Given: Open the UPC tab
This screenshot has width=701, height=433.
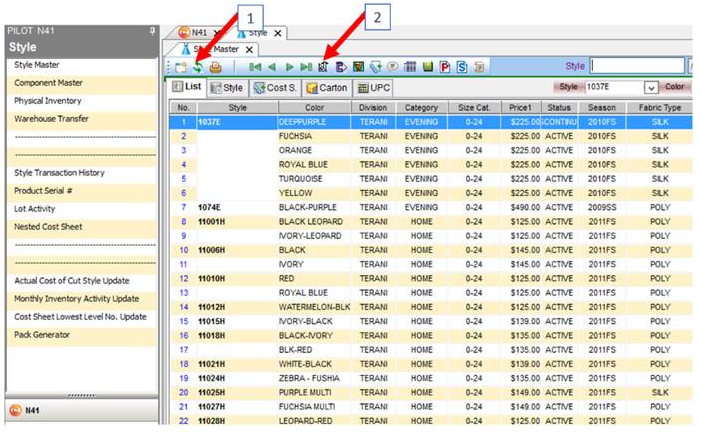Looking at the screenshot, I should (x=374, y=88).
